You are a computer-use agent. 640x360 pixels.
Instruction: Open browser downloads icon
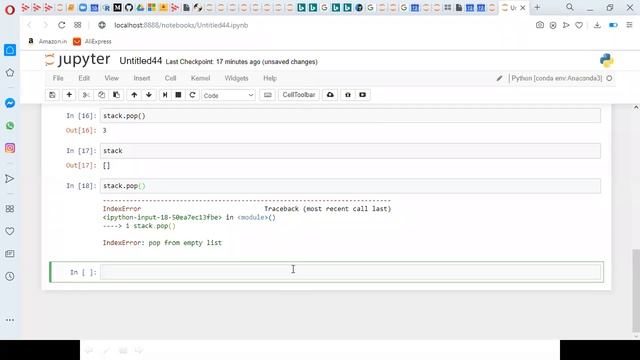tap(597, 25)
